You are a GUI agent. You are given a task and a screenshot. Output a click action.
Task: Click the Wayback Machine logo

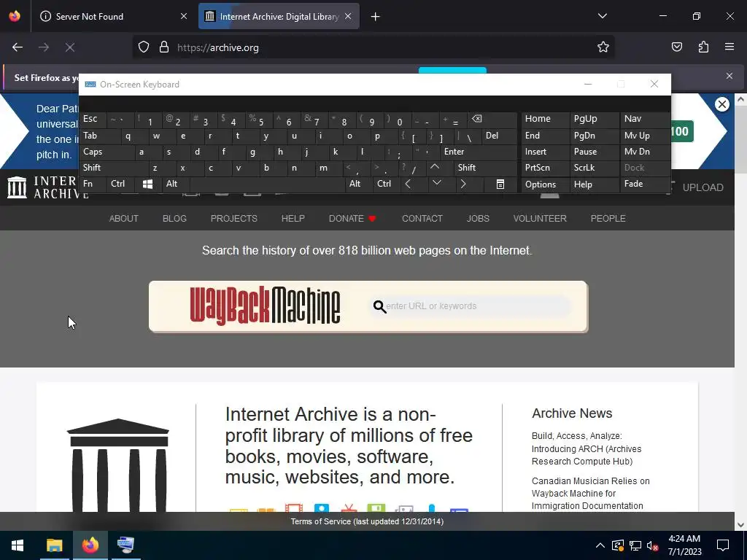pos(265,306)
